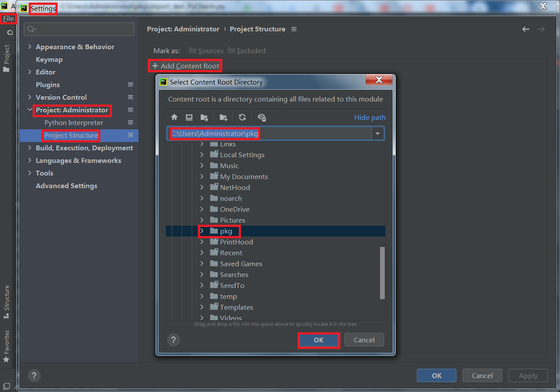Expand the Music folder node
The height and width of the screenshot is (392, 560).
202,166
